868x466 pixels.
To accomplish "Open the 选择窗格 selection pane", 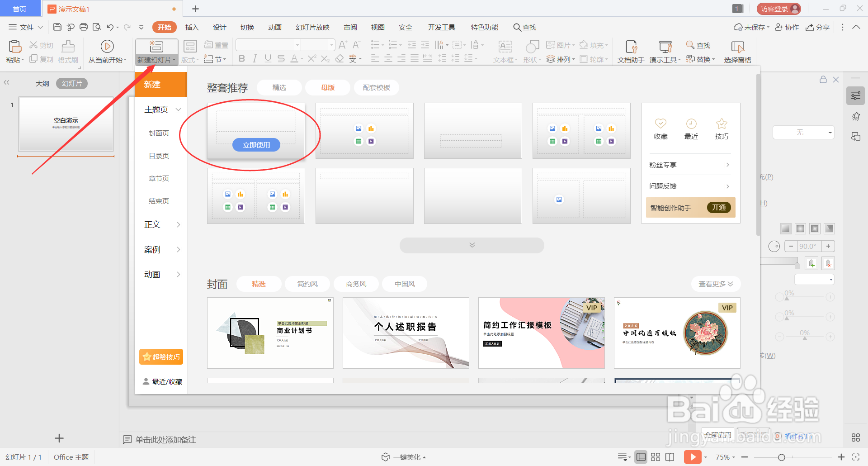I will (737, 51).
